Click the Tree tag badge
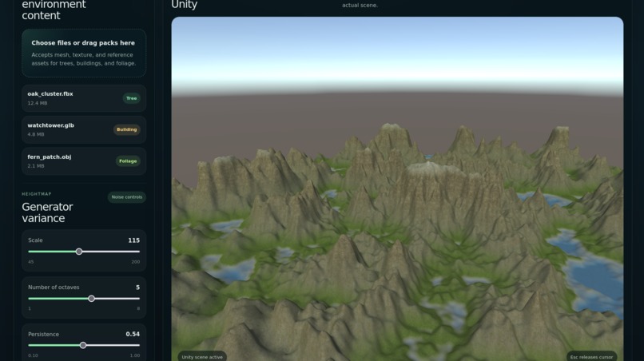The width and height of the screenshot is (644, 361). (131, 98)
